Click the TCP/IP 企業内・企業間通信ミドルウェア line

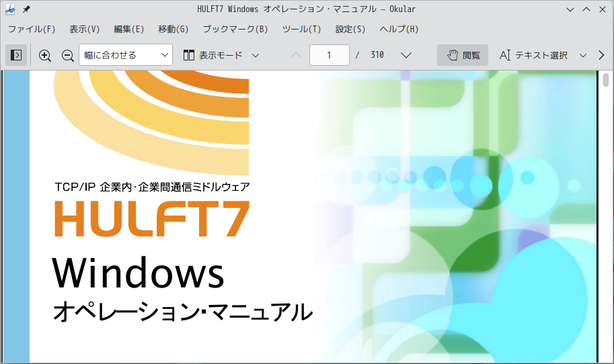click(x=152, y=187)
